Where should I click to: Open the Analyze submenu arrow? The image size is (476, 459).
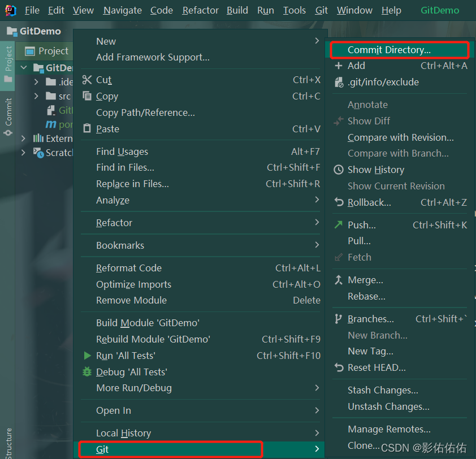(317, 200)
